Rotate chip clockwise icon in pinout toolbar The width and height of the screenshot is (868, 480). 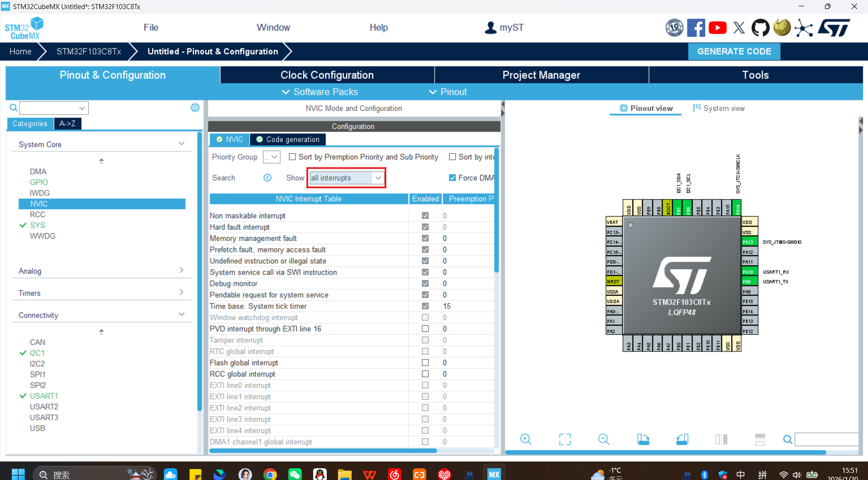643,439
